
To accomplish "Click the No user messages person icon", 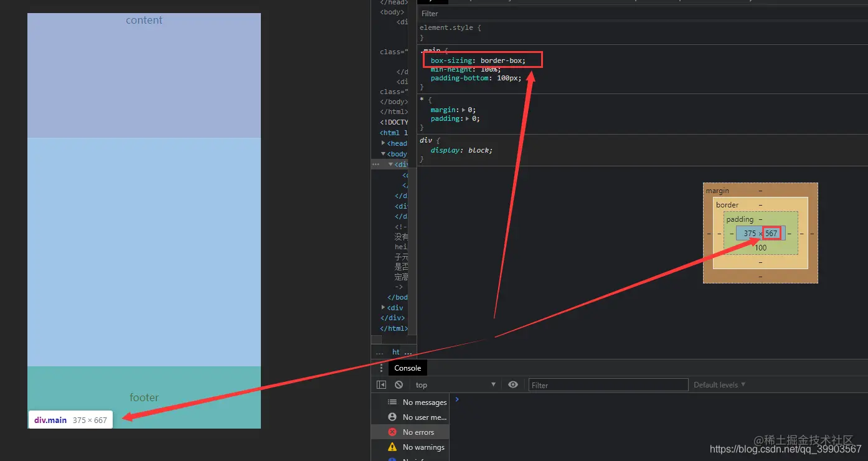I will [x=392, y=417].
